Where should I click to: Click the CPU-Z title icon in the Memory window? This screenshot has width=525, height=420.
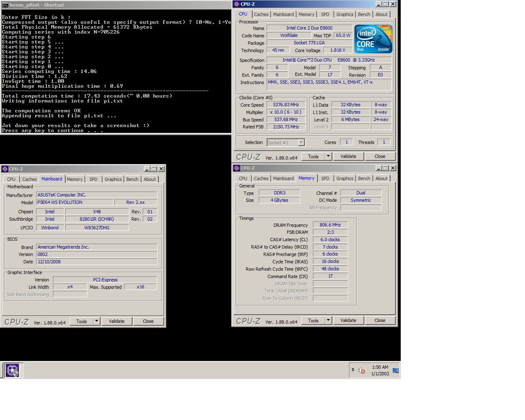pyautogui.click(x=237, y=168)
